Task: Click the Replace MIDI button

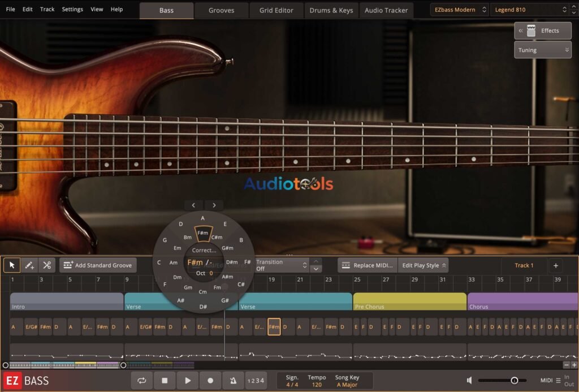Action: [366, 265]
